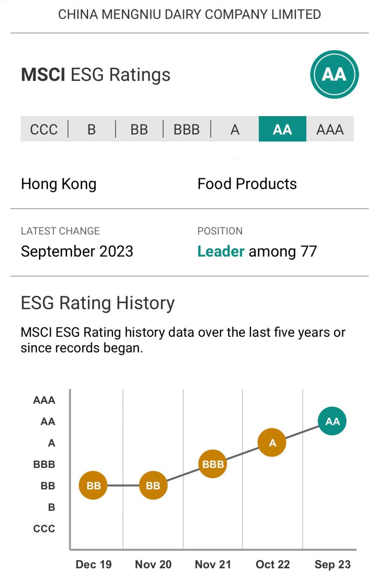Click the Hong Kong region label
Screen dimensions: 379x588
(x=59, y=184)
